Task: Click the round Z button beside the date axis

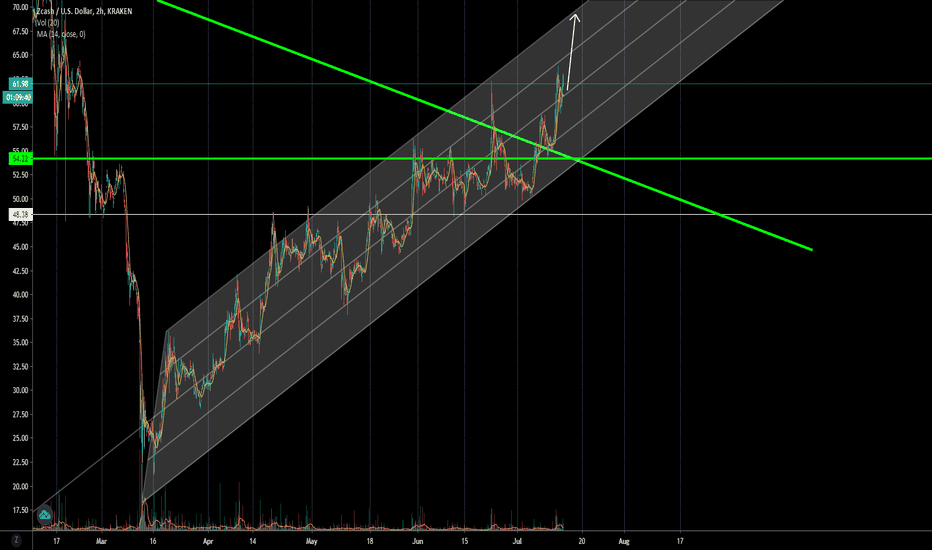Action: click(16, 540)
